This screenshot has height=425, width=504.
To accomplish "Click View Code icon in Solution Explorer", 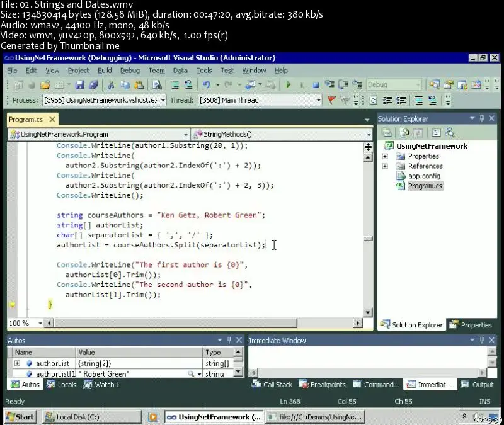I will point(436,133).
